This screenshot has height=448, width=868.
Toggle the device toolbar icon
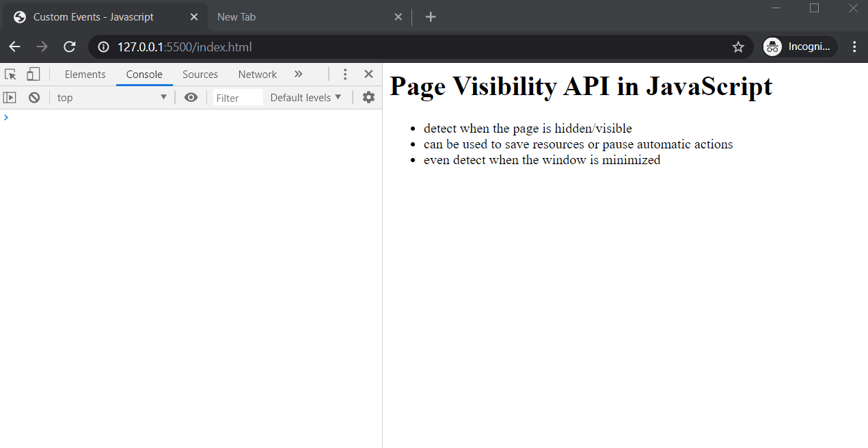pyautogui.click(x=33, y=75)
